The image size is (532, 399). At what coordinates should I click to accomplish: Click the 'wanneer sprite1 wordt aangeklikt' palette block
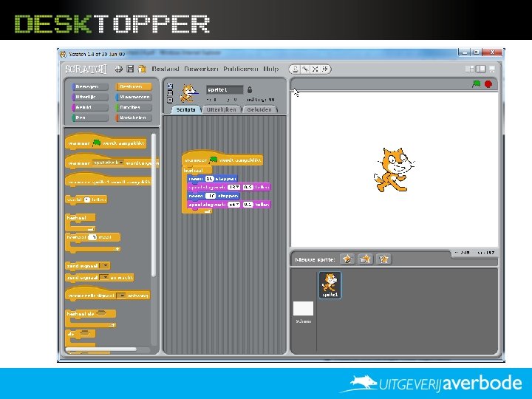(x=108, y=180)
